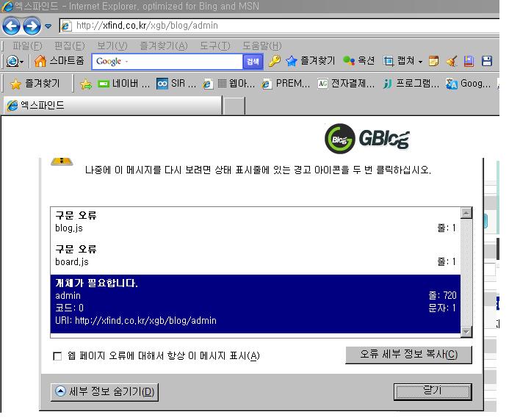Click the key icon in toolbar
The width and height of the screenshot is (509, 420).
[275, 62]
